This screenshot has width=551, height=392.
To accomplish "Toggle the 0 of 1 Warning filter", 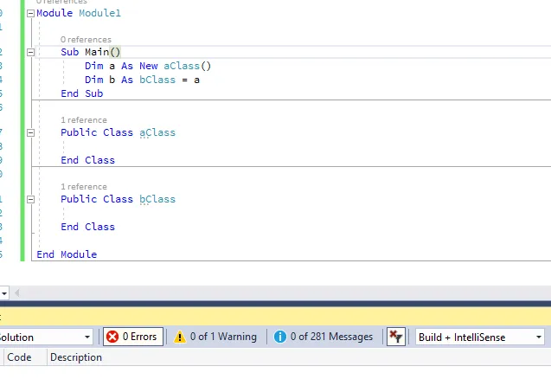I will [215, 337].
